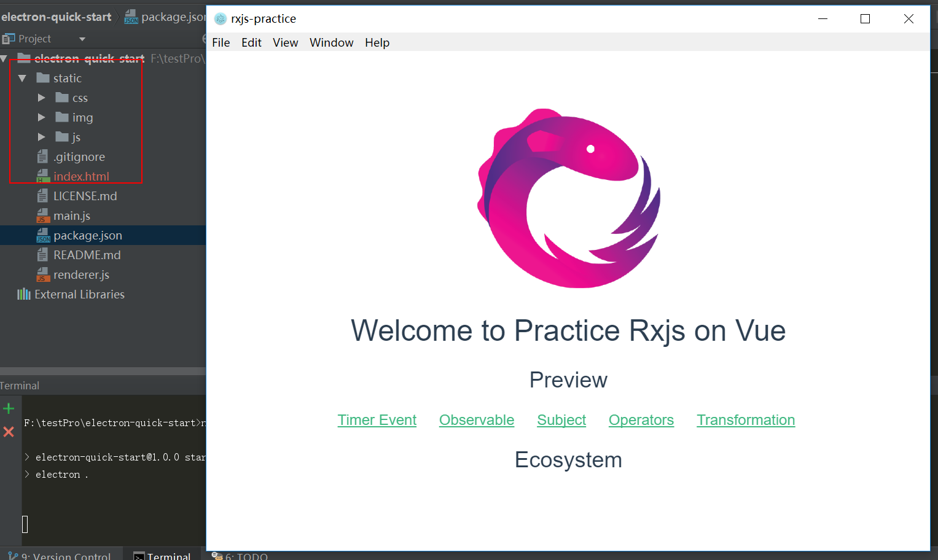Switch to the Terminal tool tab
Screen dimensions: 938x560
[162, 555]
